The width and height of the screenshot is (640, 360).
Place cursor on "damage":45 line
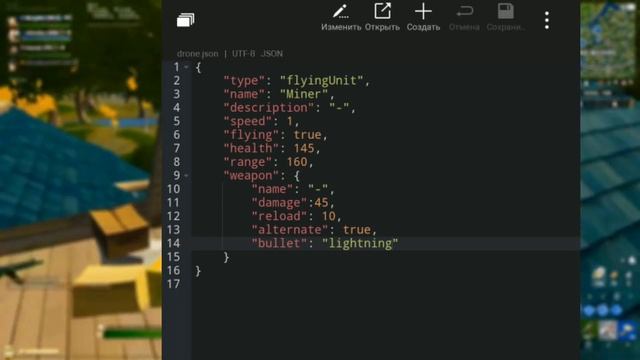click(293, 202)
